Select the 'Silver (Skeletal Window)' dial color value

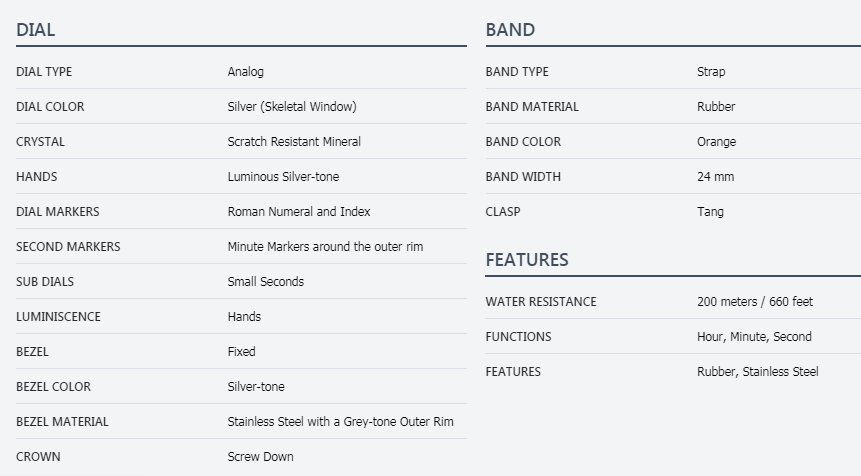pos(292,107)
